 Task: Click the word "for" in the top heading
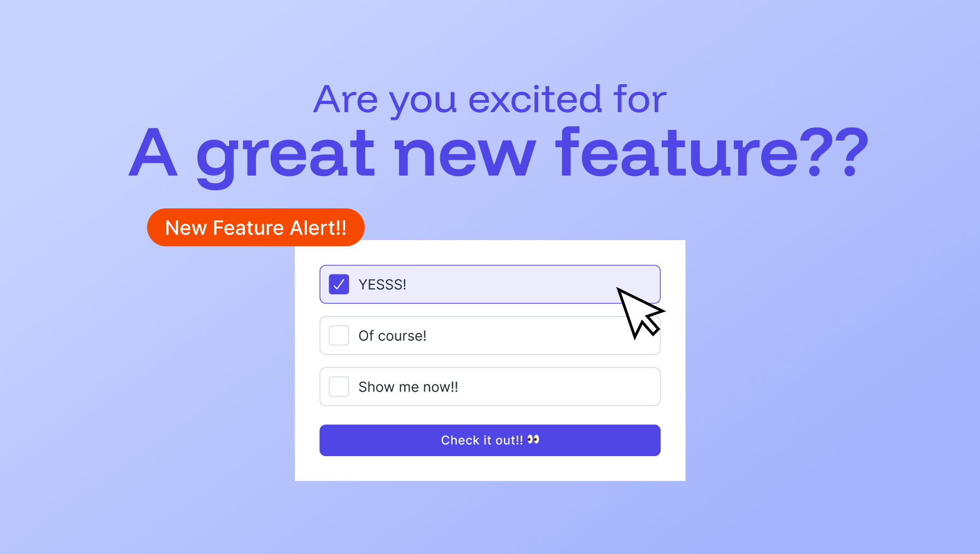640,100
